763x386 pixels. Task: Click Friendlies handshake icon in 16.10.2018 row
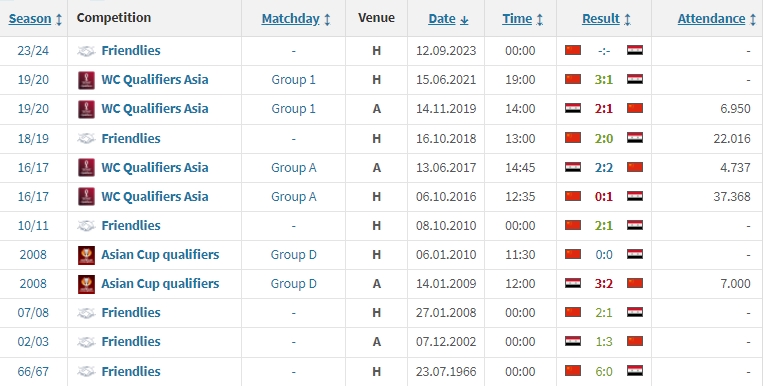(86, 139)
